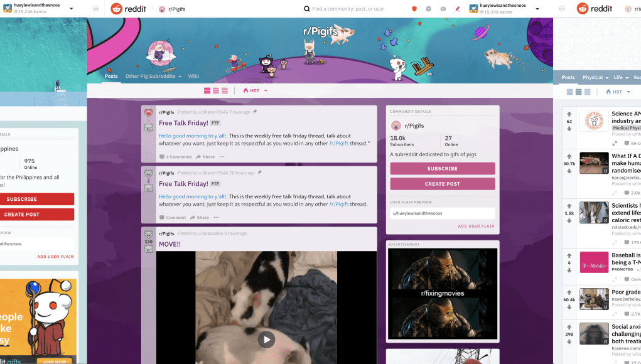Image resolution: width=641 pixels, height=364 pixels.
Task: Open the mosquito thumbnail post in science window
Action: 594,163
